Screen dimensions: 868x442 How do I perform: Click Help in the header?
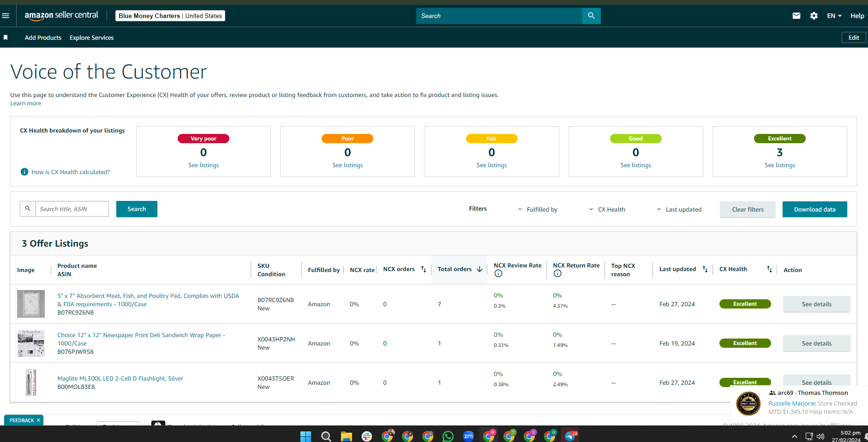[857, 16]
